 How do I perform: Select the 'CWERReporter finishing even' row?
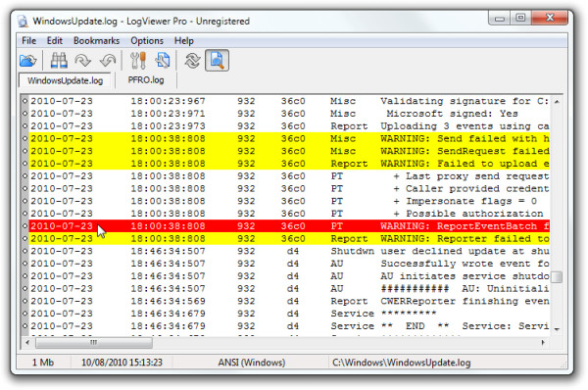click(x=289, y=301)
